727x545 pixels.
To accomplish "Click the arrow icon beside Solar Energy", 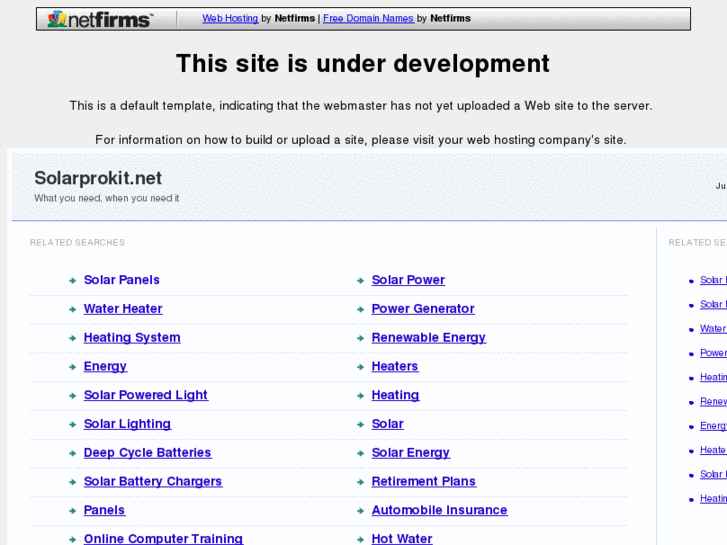I will pyautogui.click(x=360, y=453).
